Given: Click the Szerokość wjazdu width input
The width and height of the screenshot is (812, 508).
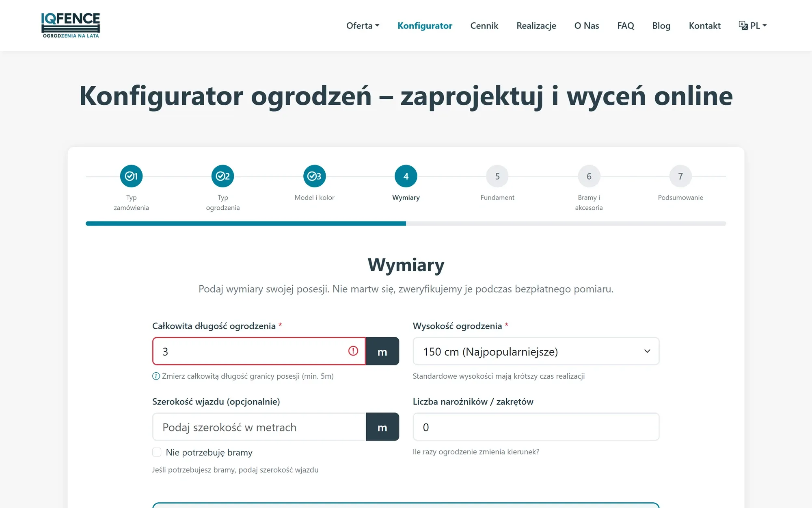Looking at the screenshot, I should pos(259,427).
